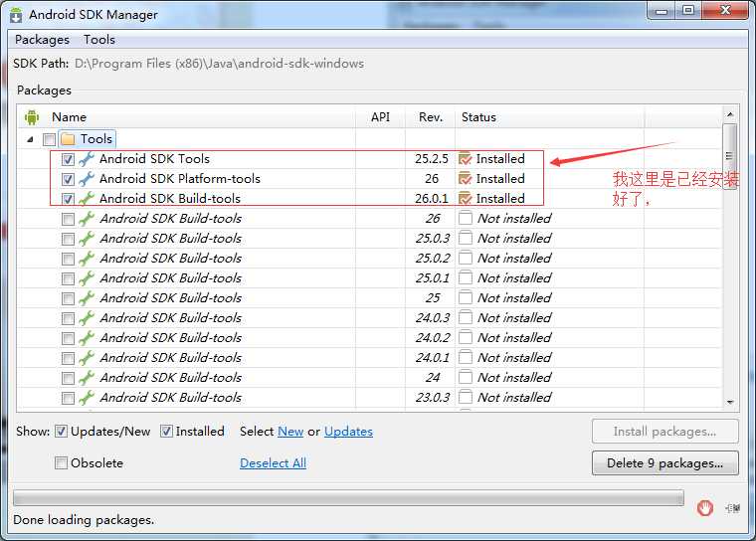This screenshot has height=541, width=756.
Task: Sort by Status column header
Action: click(x=478, y=117)
